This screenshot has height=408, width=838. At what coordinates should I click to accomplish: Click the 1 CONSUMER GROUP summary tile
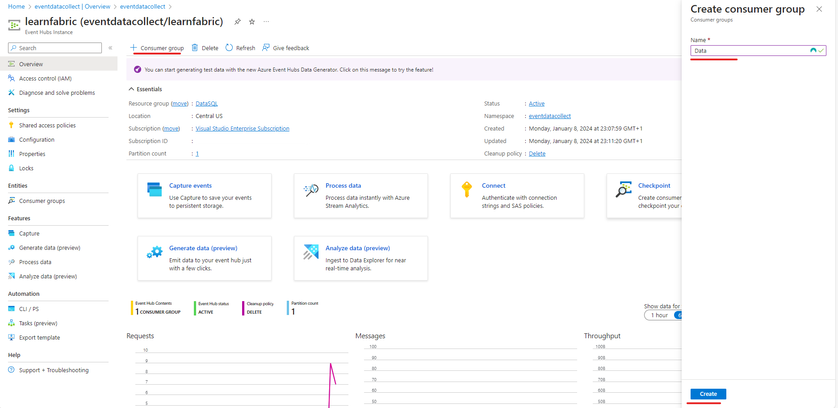(156, 308)
